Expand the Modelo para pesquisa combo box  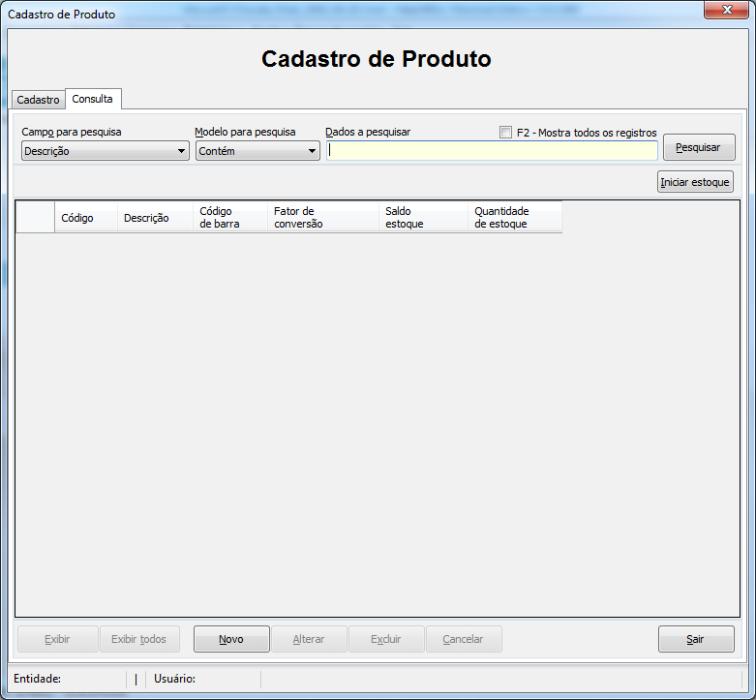tap(257, 151)
